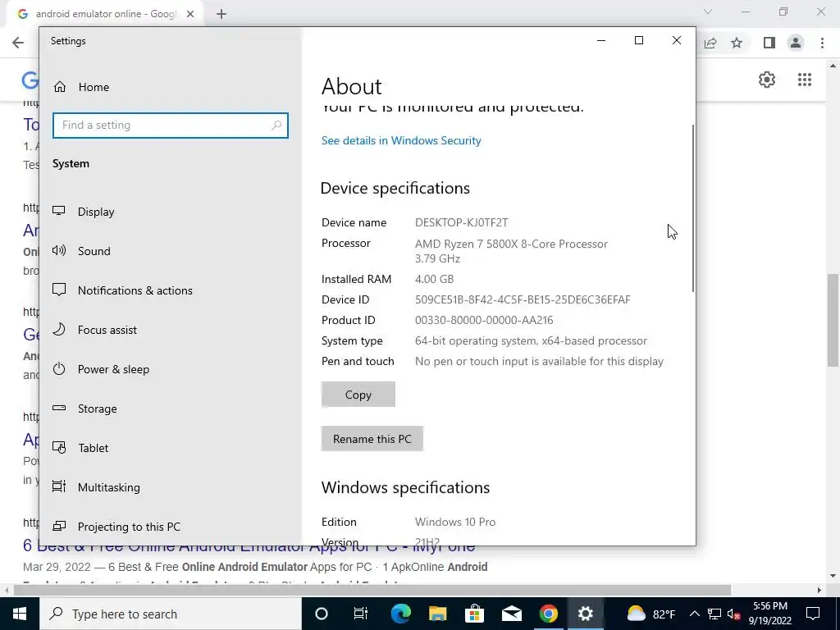Click the Find a setting search box

(171, 126)
